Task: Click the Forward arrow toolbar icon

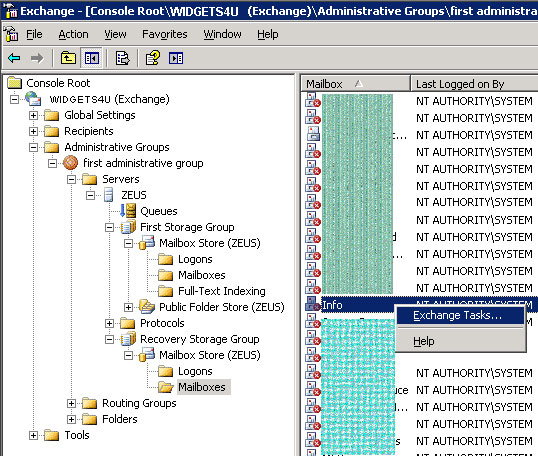Action: point(37,58)
